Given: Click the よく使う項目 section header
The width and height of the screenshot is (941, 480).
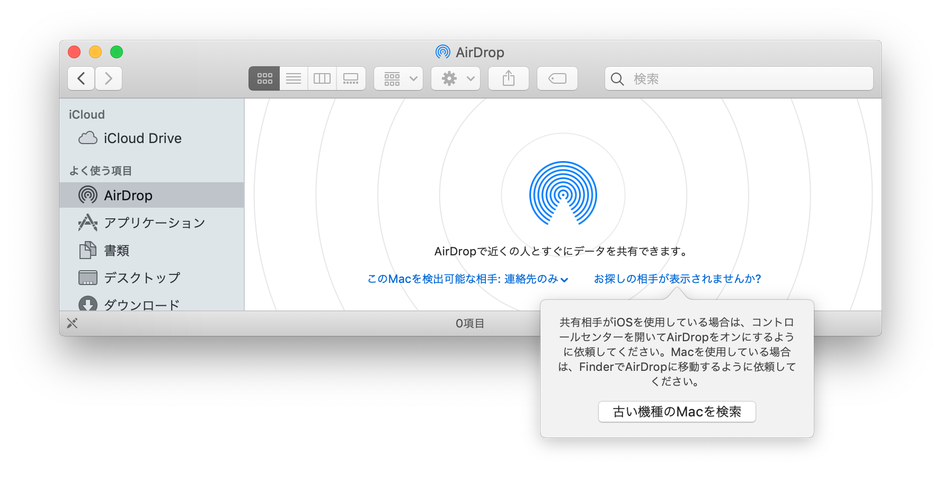Looking at the screenshot, I should tap(100, 171).
